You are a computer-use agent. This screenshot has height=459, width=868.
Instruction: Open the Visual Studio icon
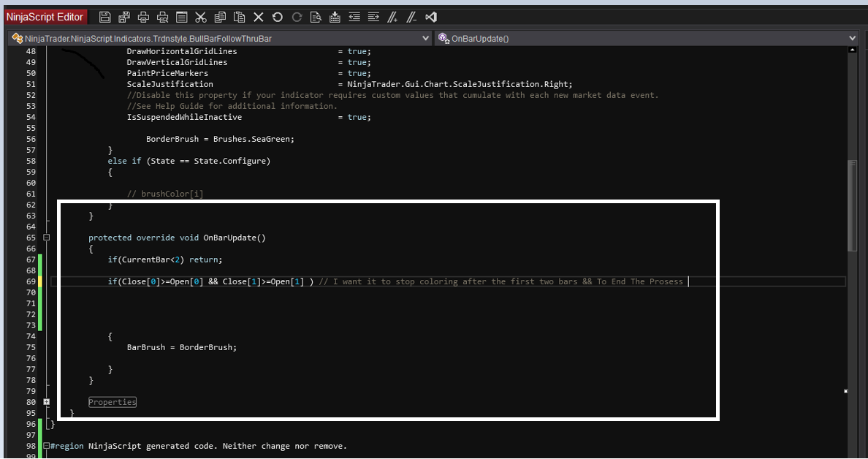[x=430, y=17]
